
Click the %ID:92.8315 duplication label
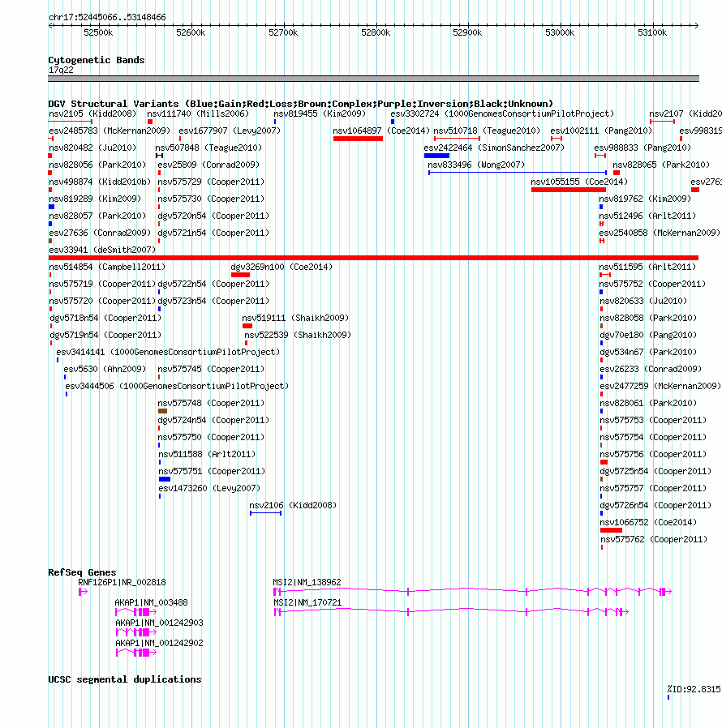point(694,689)
